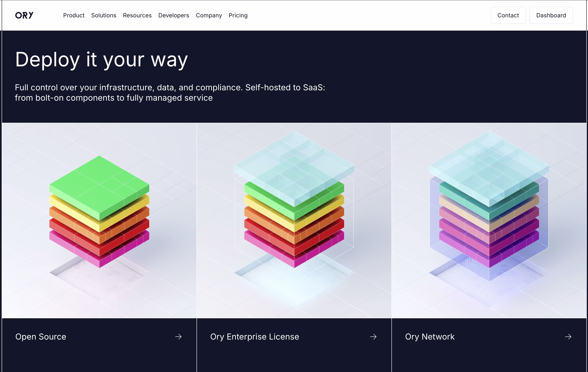Click the Open Source arrow icon

[179, 337]
